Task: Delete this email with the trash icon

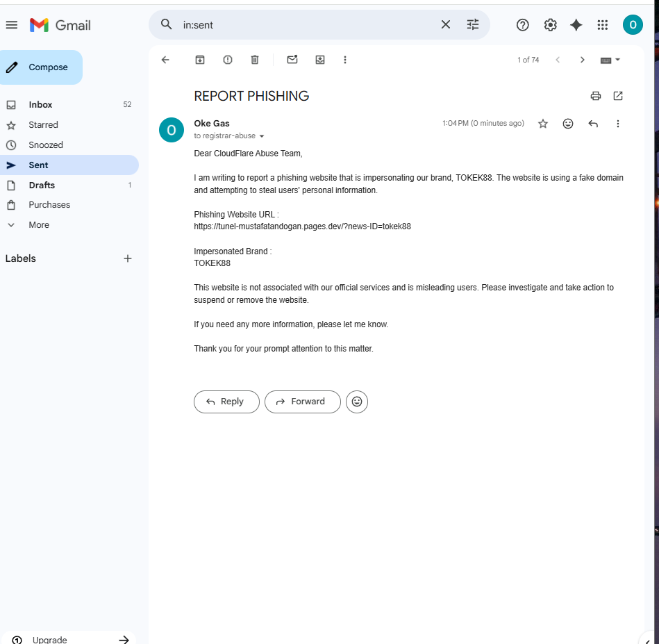Action: click(255, 60)
